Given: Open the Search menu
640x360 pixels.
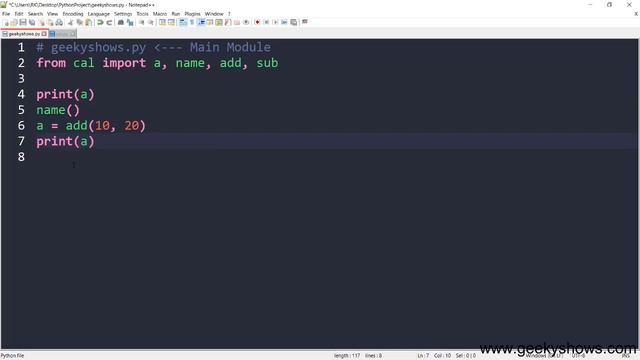Looking at the screenshot, I should pyautogui.click(x=35, y=14).
